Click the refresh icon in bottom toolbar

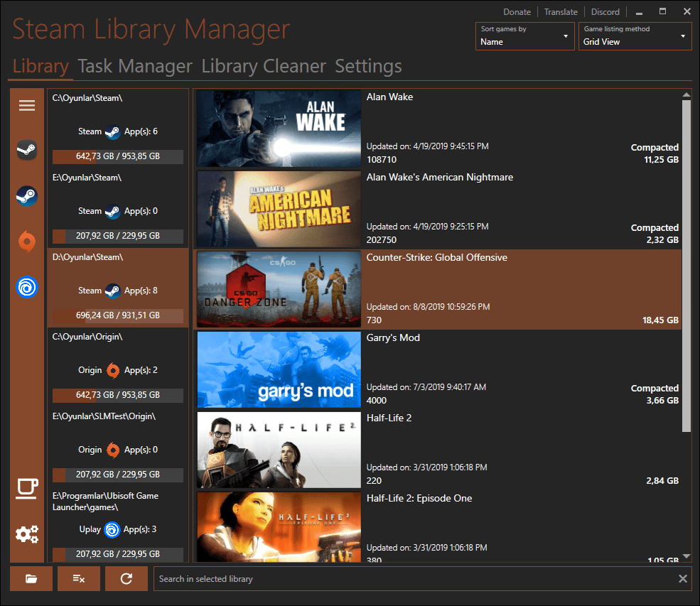[x=126, y=578]
